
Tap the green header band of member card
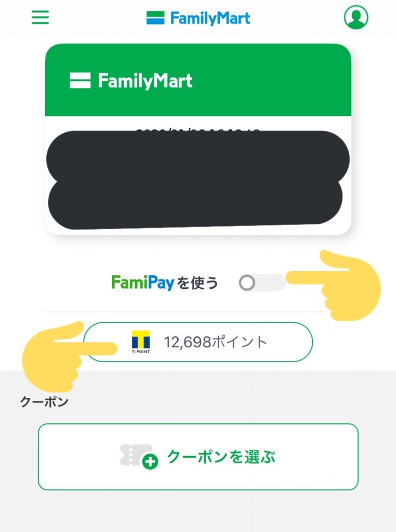click(198, 79)
